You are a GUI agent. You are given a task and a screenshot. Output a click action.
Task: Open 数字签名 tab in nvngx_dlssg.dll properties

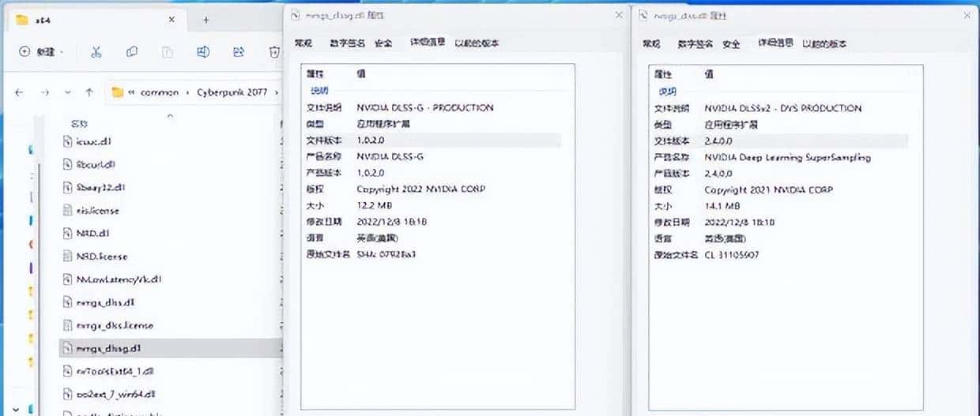348,43
